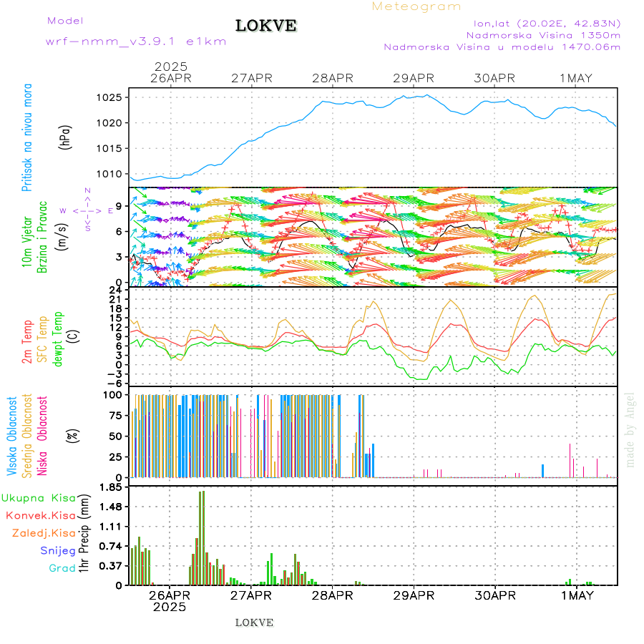Select the small "LOKVE" caption below the charts

tap(254, 623)
